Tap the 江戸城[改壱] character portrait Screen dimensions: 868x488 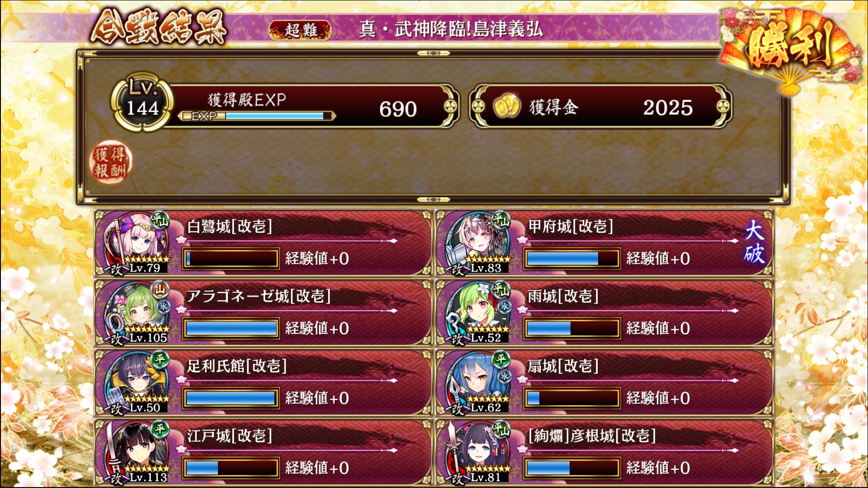point(136,452)
